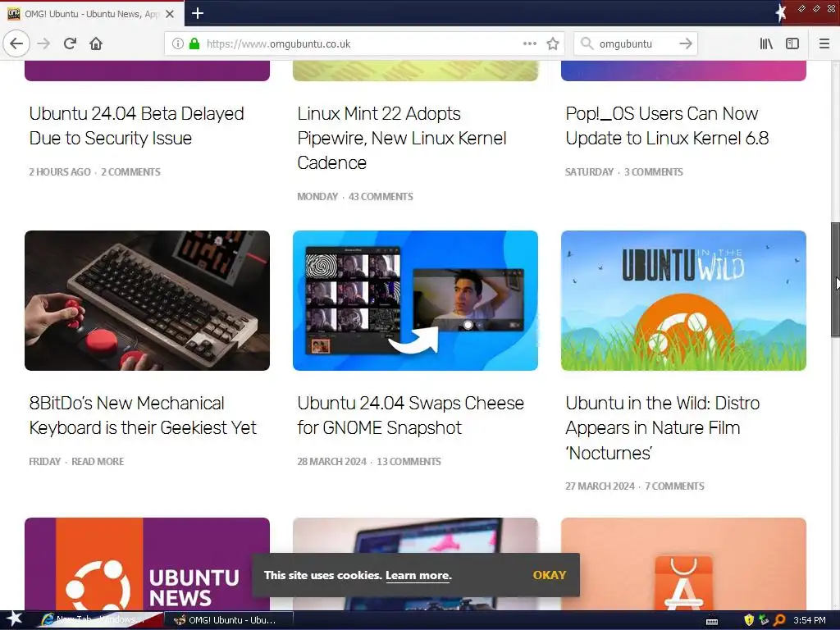Open Ubuntu 24.04 Beta Delayed article
This screenshot has width=840, height=630.
pyautogui.click(x=137, y=126)
